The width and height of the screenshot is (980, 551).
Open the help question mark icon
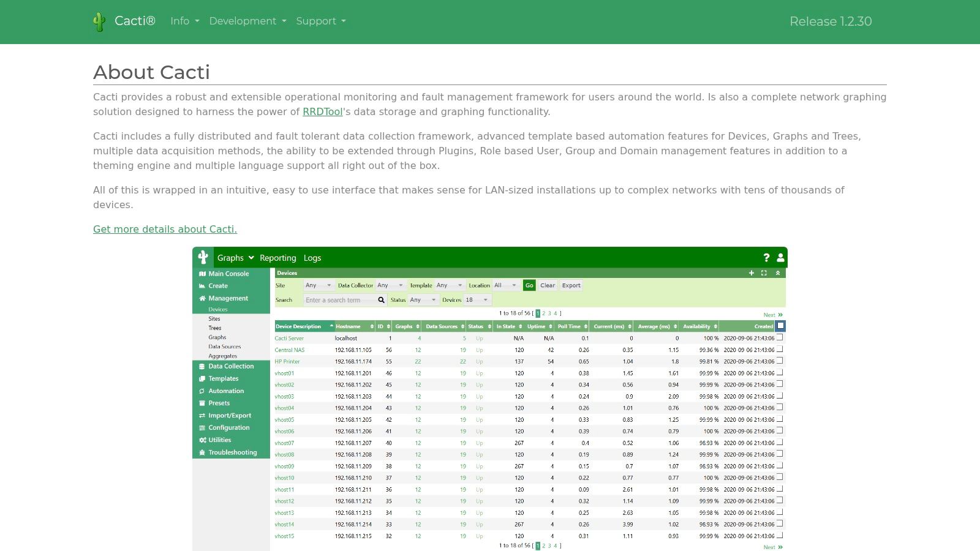[766, 258]
